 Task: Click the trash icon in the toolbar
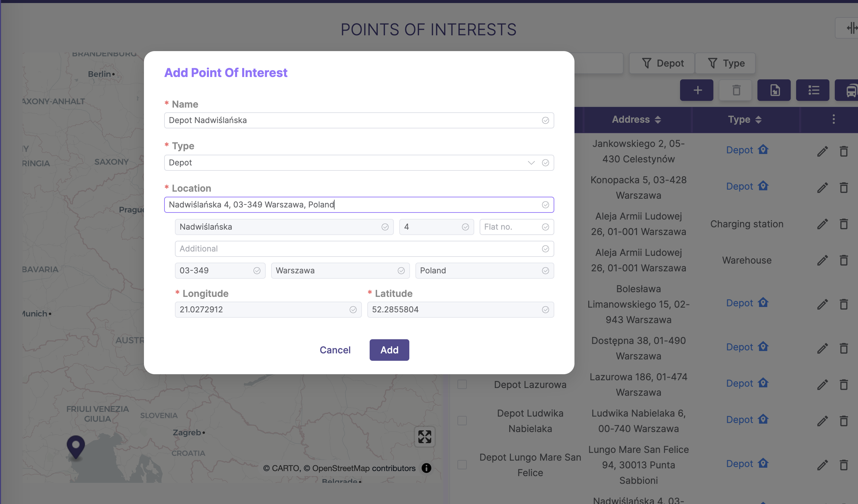pyautogui.click(x=736, y=90)
